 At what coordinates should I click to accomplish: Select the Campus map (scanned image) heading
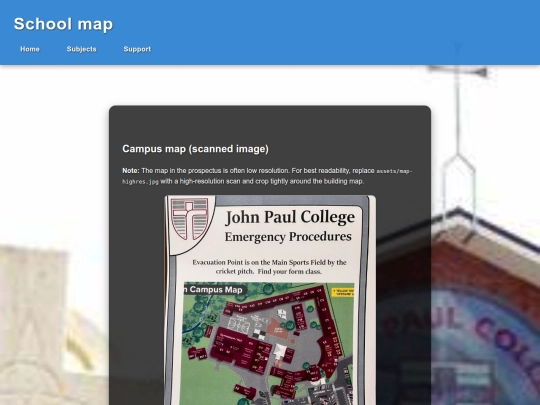click(195, 149)
